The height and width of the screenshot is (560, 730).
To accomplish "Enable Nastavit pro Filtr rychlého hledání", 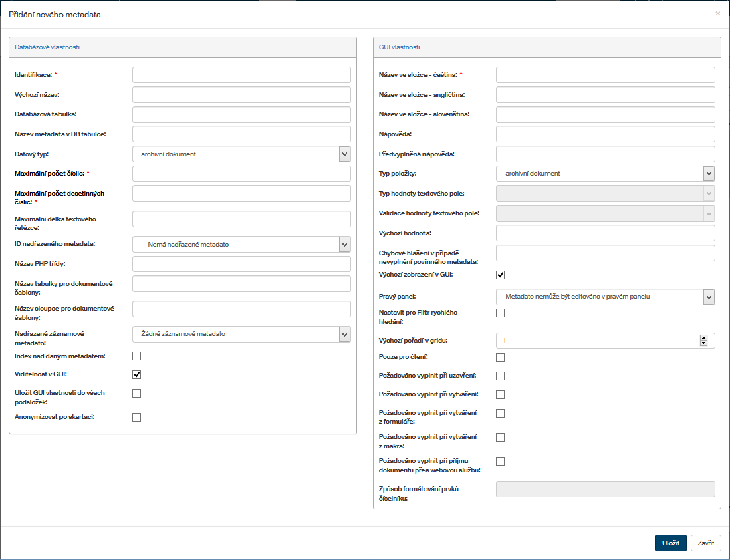I will click(x=500, y=313).
